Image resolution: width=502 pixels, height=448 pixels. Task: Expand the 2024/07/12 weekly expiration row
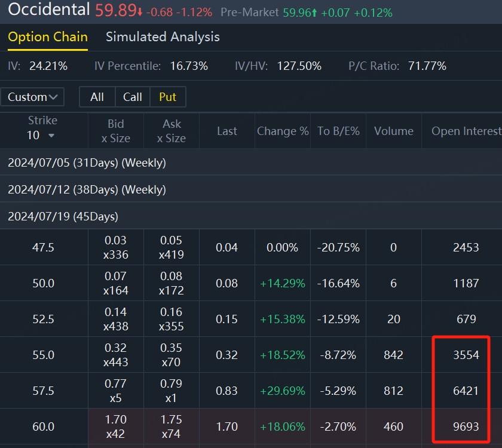click(87, 189)
